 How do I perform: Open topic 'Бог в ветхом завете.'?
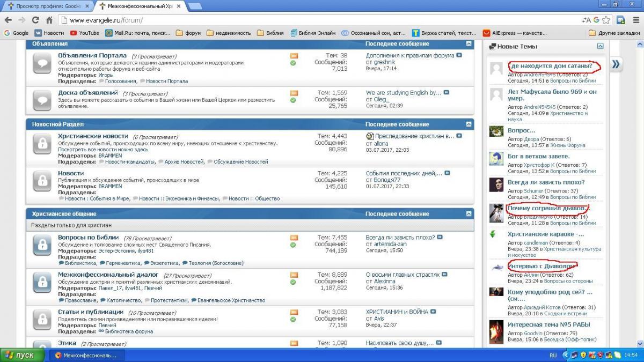click(538, 157)
